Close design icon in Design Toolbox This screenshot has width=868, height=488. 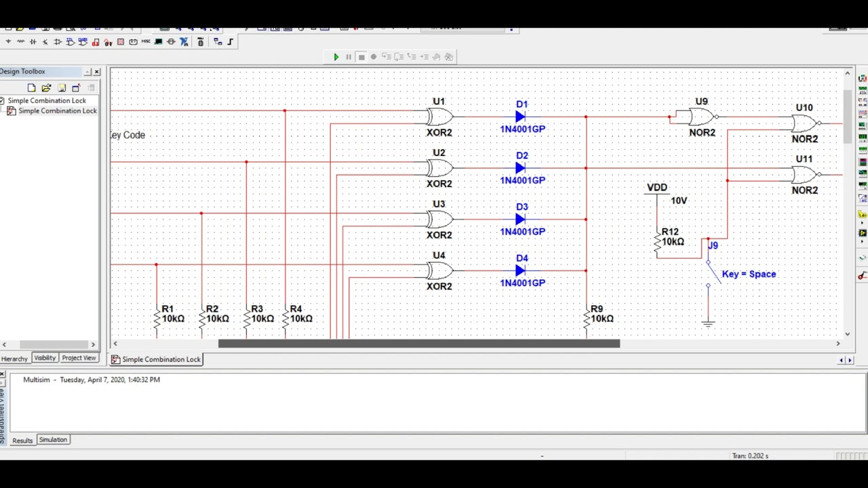click(x=76, y=87)
